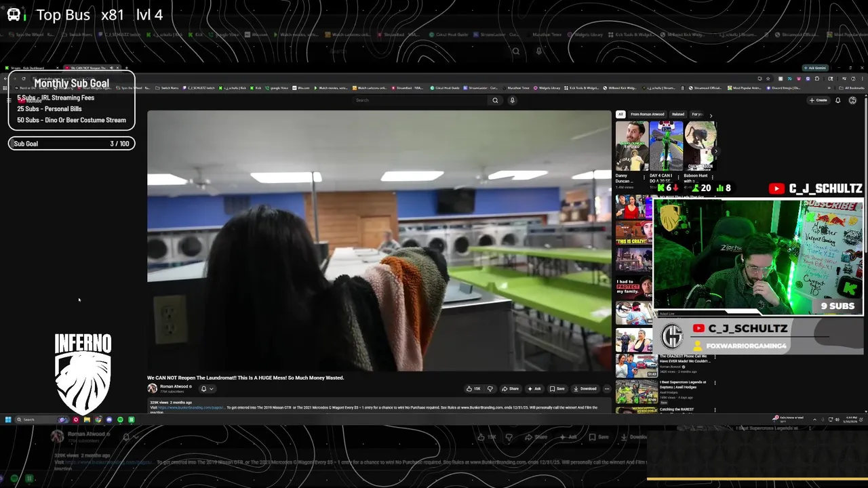Click the Create button on YouTube
The width and height of the screenshot is (868, 488).
(x=818, y=100)
